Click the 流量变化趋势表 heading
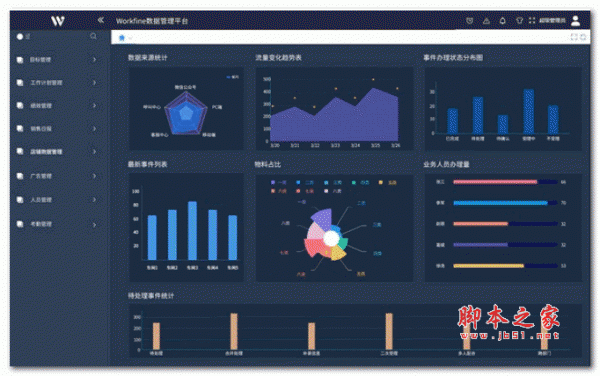Image resolution: width=600 pixels, height=376 pixels. 278,58
